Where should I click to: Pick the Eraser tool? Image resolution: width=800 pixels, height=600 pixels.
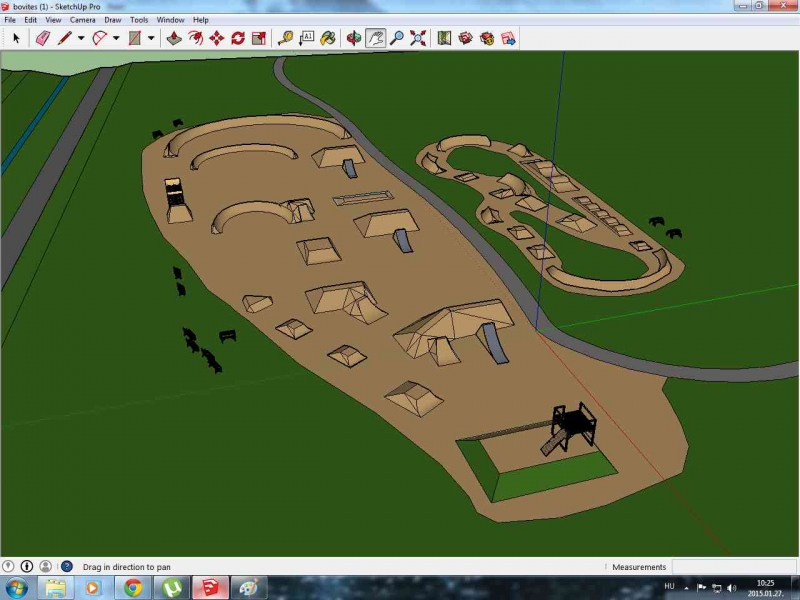tap(42, 38)
